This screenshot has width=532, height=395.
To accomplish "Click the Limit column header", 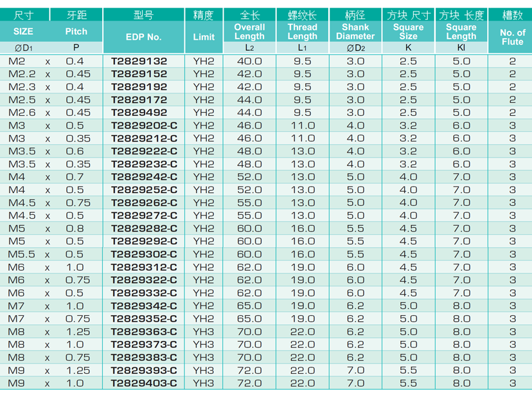I will tap(204, 37).
